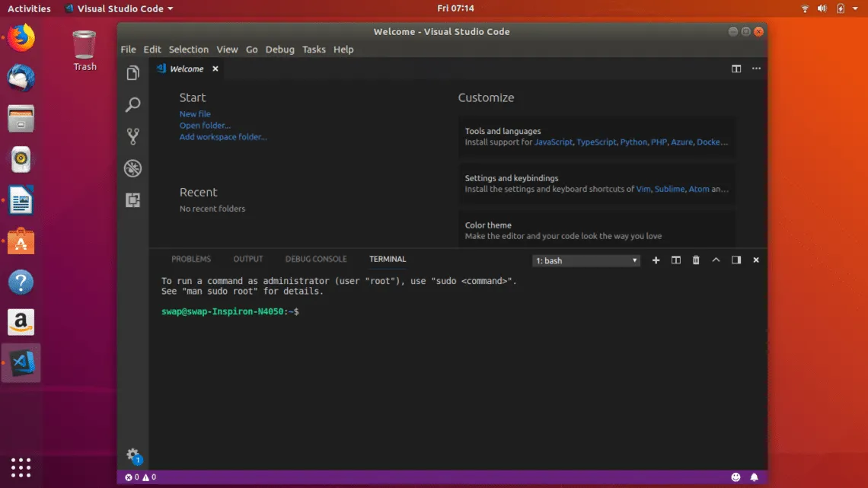
Task: Split the editor to the right
Action: point(736,69)
